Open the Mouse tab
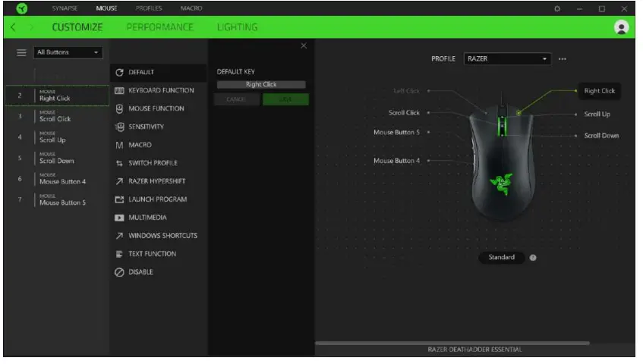This screenshot has height=364, width=643. [106, 8]
